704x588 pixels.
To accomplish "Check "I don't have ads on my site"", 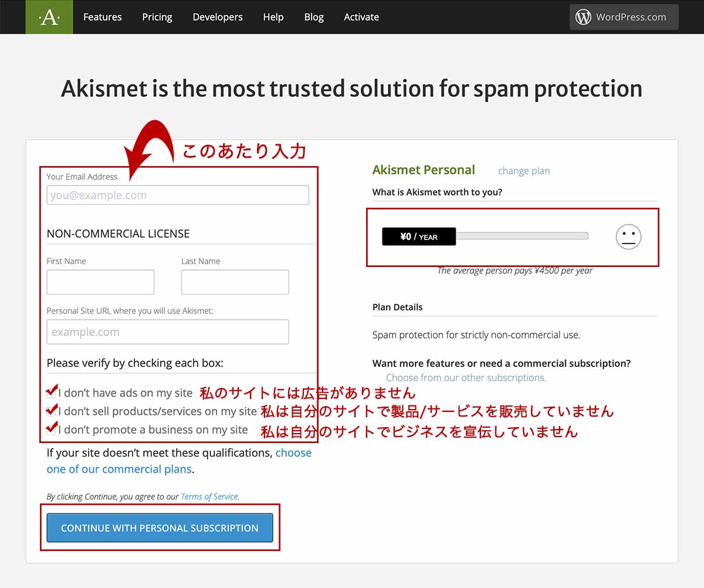I will (51, 393).
